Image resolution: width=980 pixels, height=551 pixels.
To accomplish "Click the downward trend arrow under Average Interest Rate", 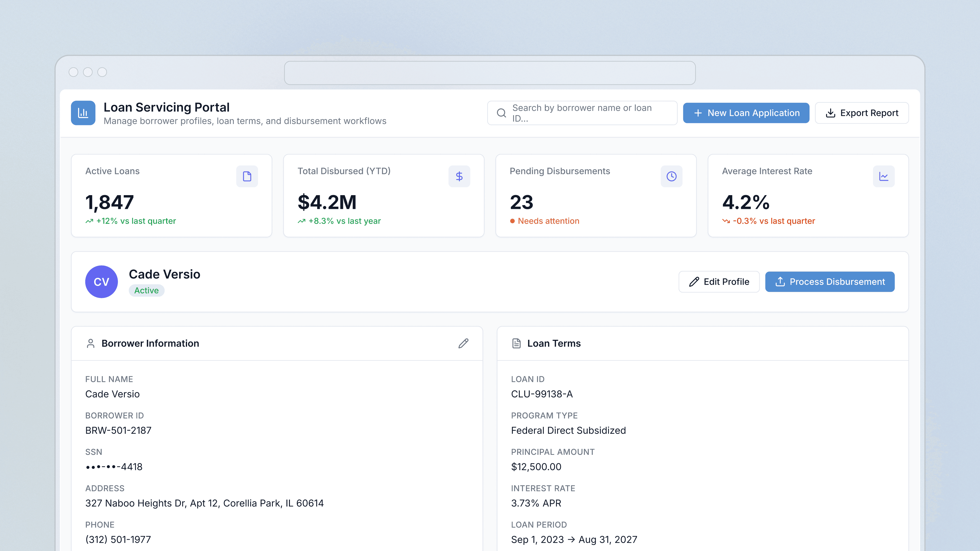I will [x=726, y=221].
